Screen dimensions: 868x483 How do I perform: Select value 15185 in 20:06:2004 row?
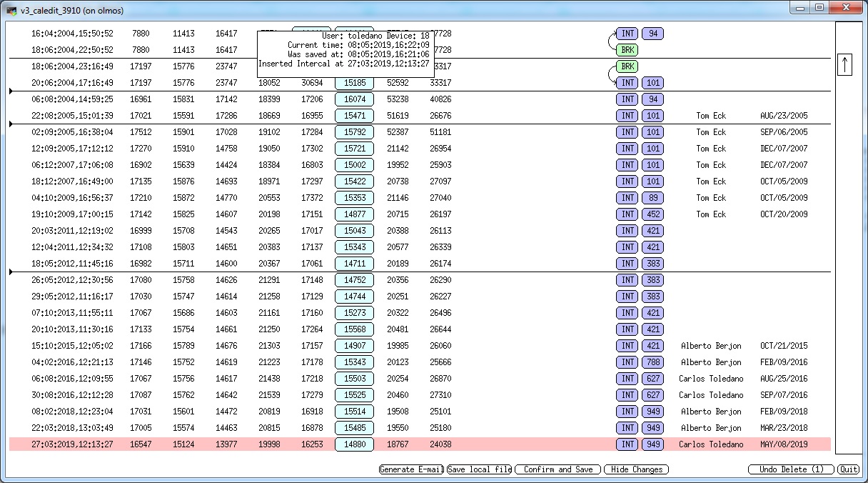pos(355,83)
